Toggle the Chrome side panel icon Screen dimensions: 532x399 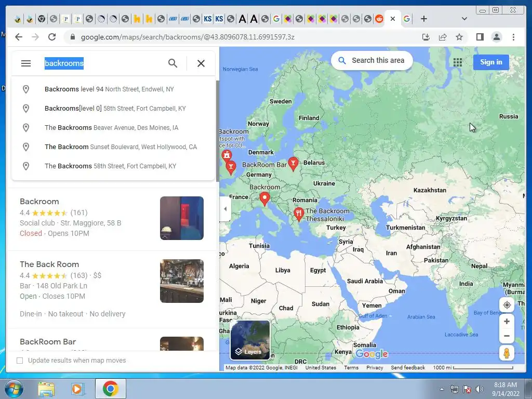[x=480, y=37]
